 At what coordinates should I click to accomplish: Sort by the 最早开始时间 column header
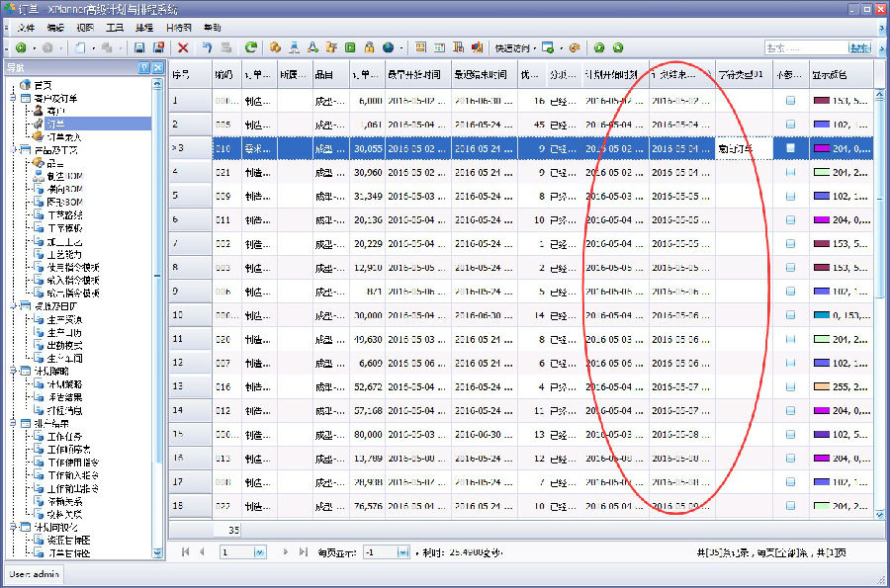[417, 74]
